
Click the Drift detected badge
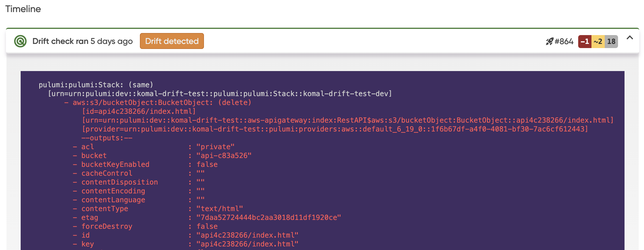[x=172, y=41]
